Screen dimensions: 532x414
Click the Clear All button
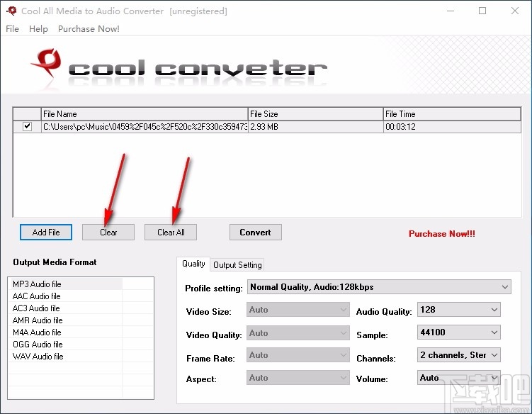(x=171, y=233)
